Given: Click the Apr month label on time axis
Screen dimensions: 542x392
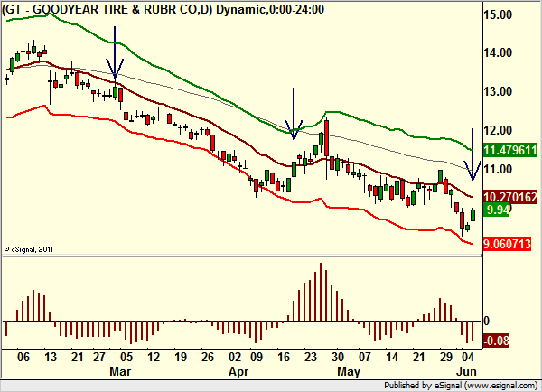Looking at the screenshot, I should (x=238, y=371).
